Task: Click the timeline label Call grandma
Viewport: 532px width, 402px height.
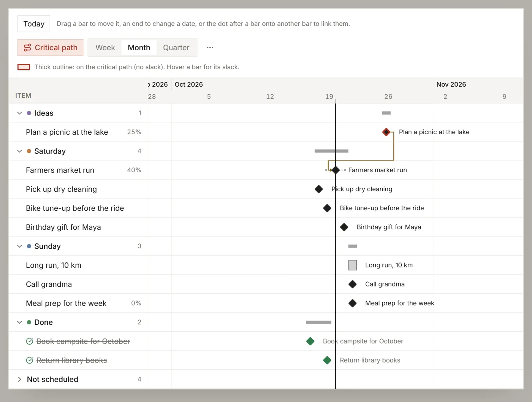Action: (385, 284)
